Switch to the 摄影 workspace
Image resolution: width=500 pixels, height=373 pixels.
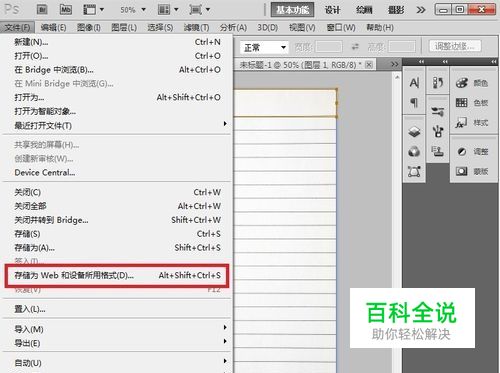coord(396,10)
